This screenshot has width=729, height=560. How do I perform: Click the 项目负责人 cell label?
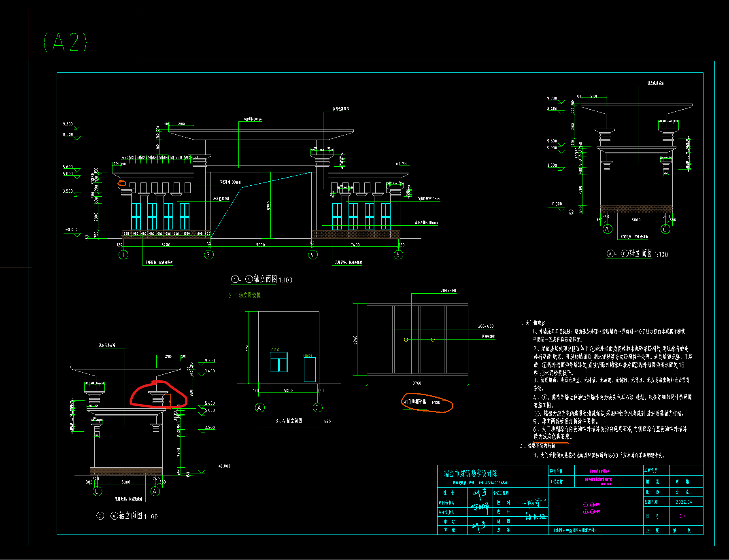(446, 503)
